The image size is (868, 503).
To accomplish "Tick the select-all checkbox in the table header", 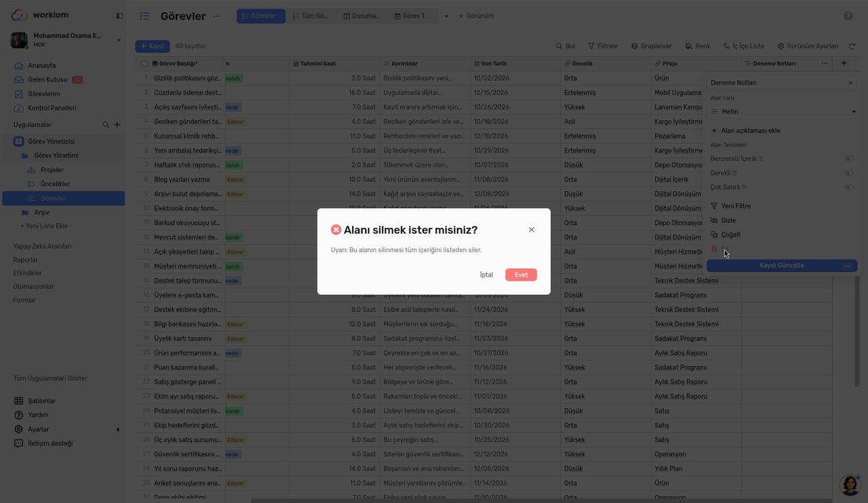I will pyautogui.click(x=144, y=64).
